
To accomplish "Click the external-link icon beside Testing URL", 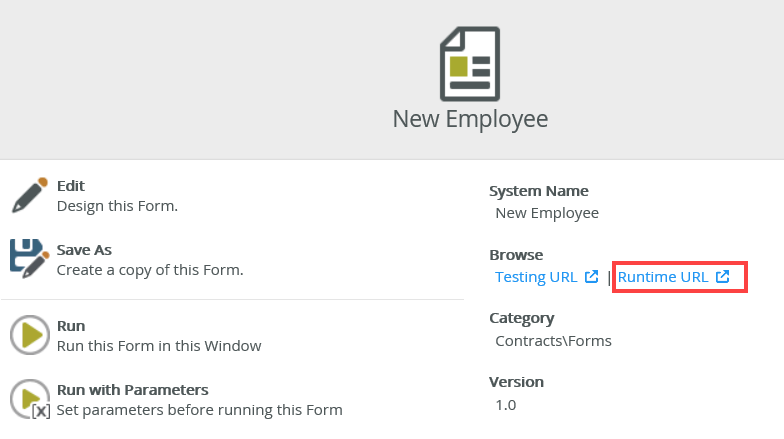I will 592,277.
